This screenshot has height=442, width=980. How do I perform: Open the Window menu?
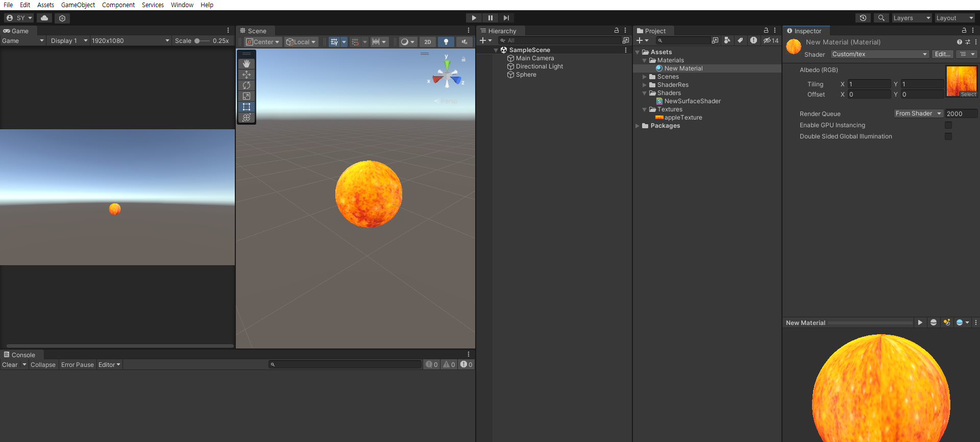click(182, 5)
